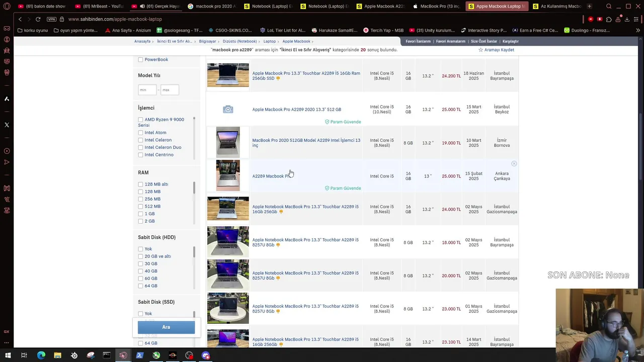644x362 pixels.
Task: Reload the page with the refresh icon
Action: [x=38, y=19]
